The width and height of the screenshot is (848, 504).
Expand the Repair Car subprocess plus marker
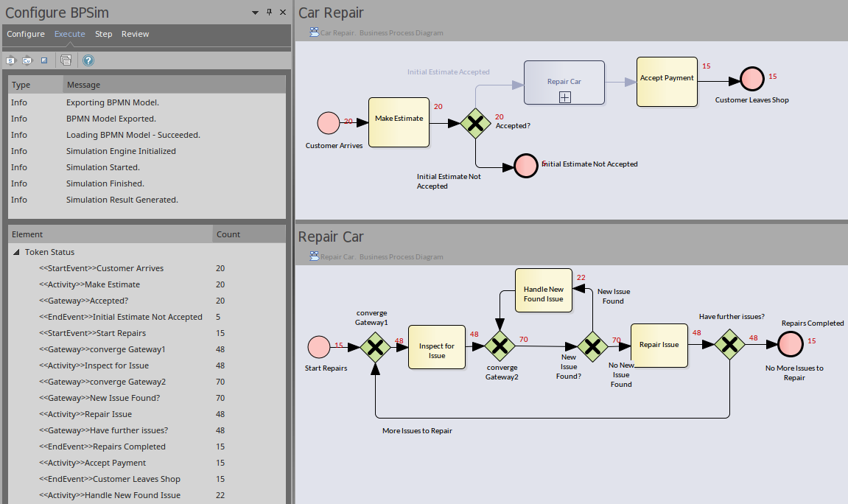pos(564,97)
